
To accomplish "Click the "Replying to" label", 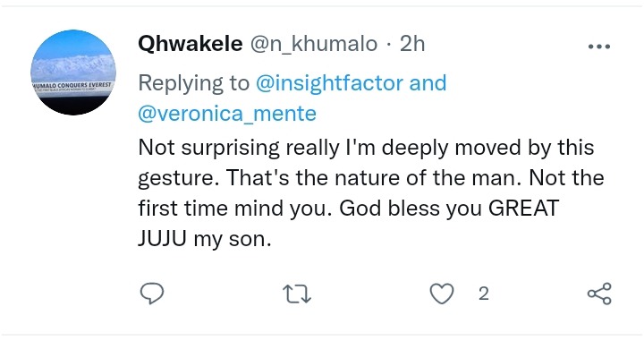I will coord(194,84).
